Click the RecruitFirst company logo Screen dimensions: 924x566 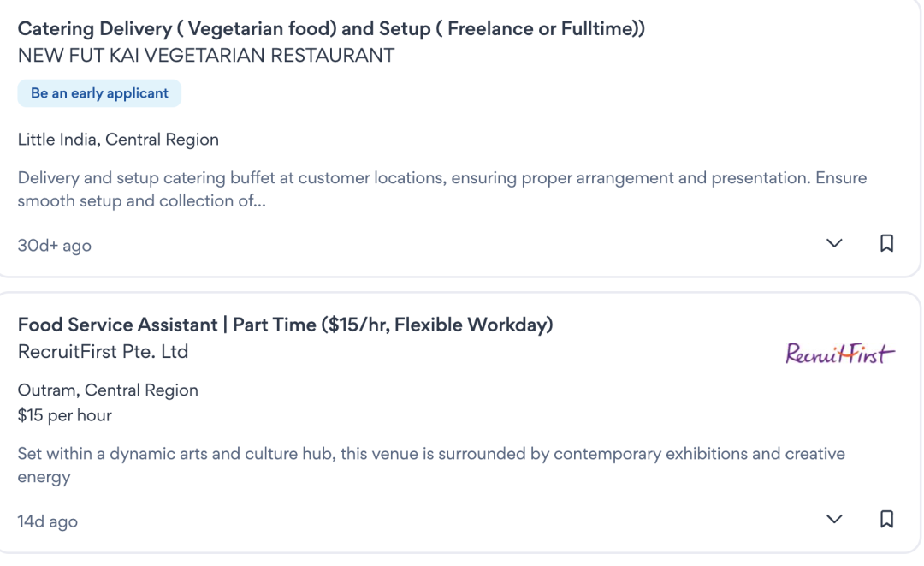click(839, 353)
